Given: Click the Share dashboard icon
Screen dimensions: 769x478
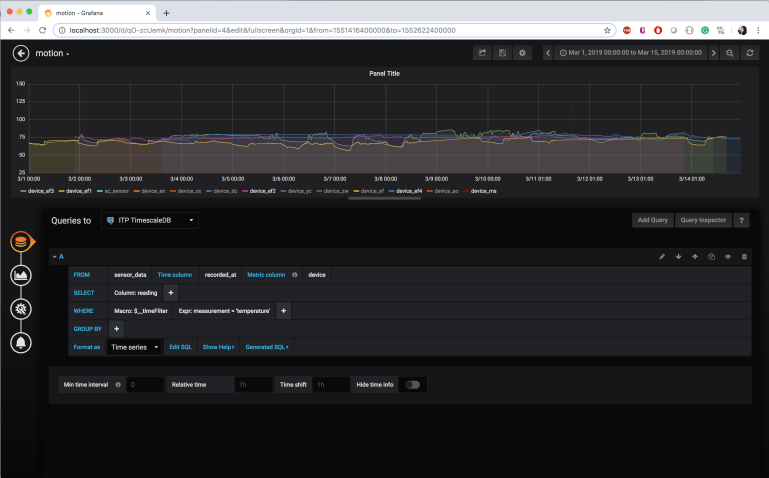Looking at the screenshot, I should click(483, 53).
